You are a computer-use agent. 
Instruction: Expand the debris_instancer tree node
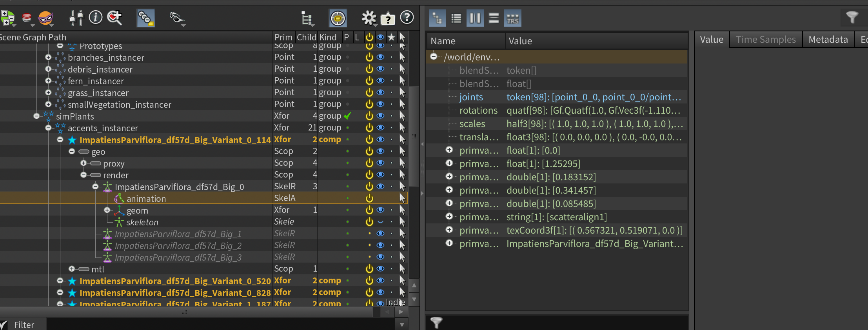pyautogui.click(x=48, y=69)
